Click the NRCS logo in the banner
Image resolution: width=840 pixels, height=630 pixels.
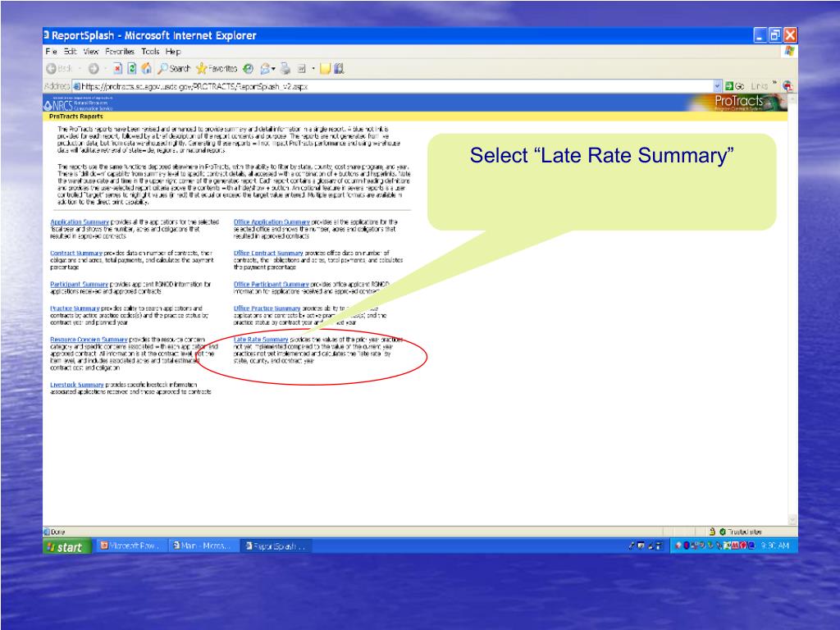tap(78, 103)
